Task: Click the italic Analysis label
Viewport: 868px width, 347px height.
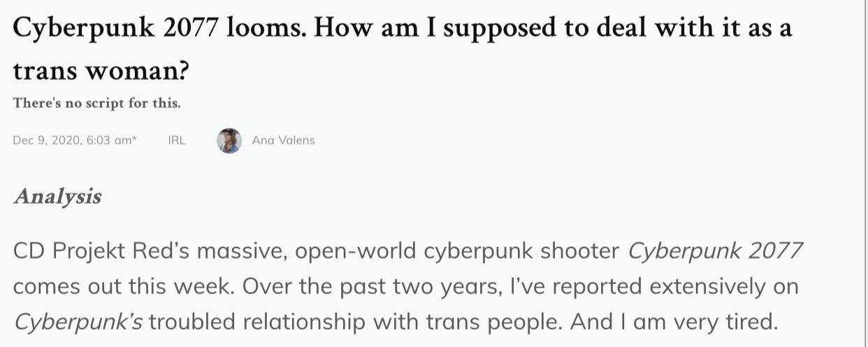Action: click(x=57, y=197)
